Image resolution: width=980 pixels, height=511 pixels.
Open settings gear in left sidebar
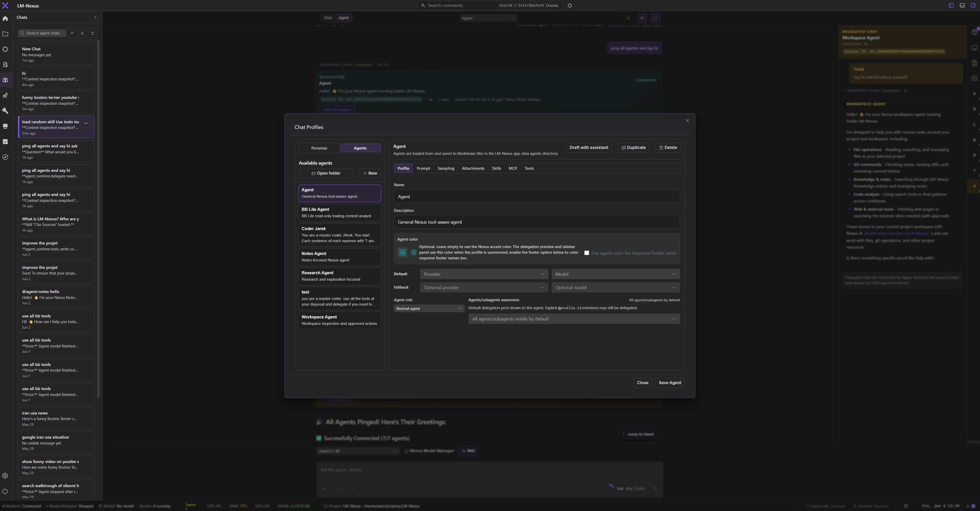[x=5, y=476]
